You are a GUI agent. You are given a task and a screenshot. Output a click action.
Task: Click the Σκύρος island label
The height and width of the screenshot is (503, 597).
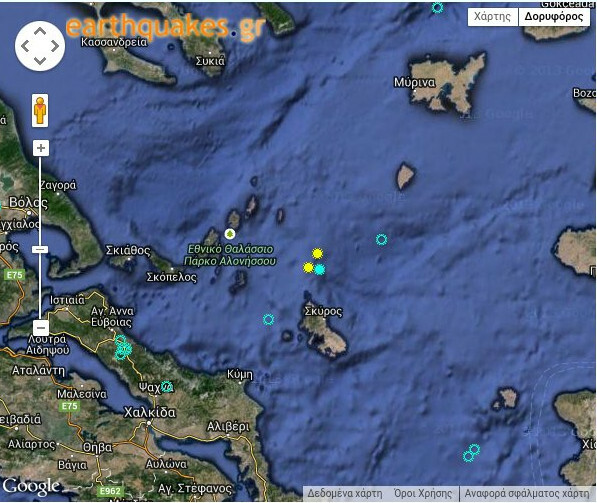tap(323, 311)
